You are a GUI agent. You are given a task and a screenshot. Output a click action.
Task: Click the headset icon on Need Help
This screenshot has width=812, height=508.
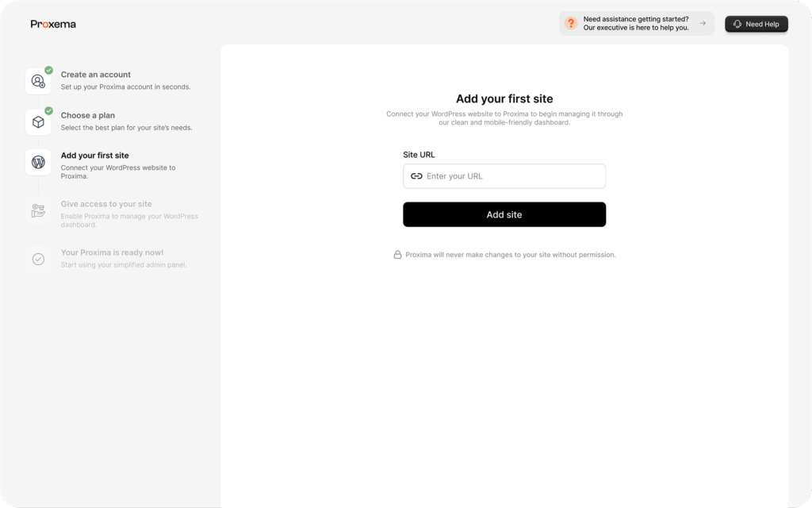coord(737,24)
